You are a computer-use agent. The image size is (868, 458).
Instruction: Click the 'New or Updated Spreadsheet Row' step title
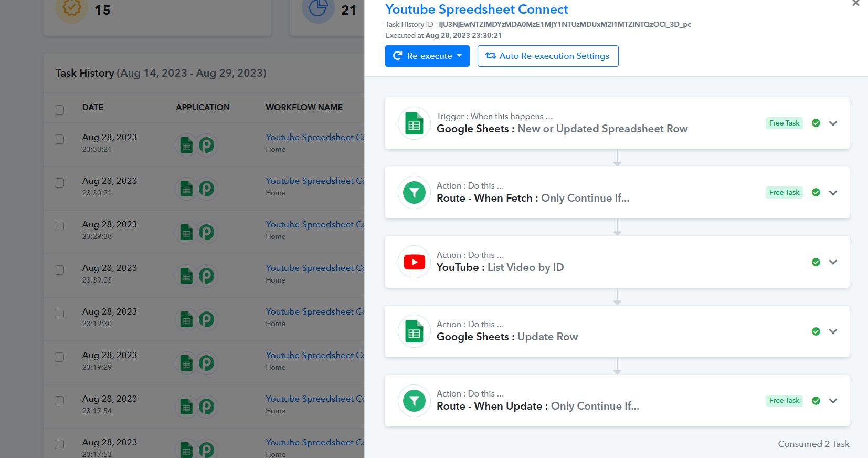(x=602, y=129)
